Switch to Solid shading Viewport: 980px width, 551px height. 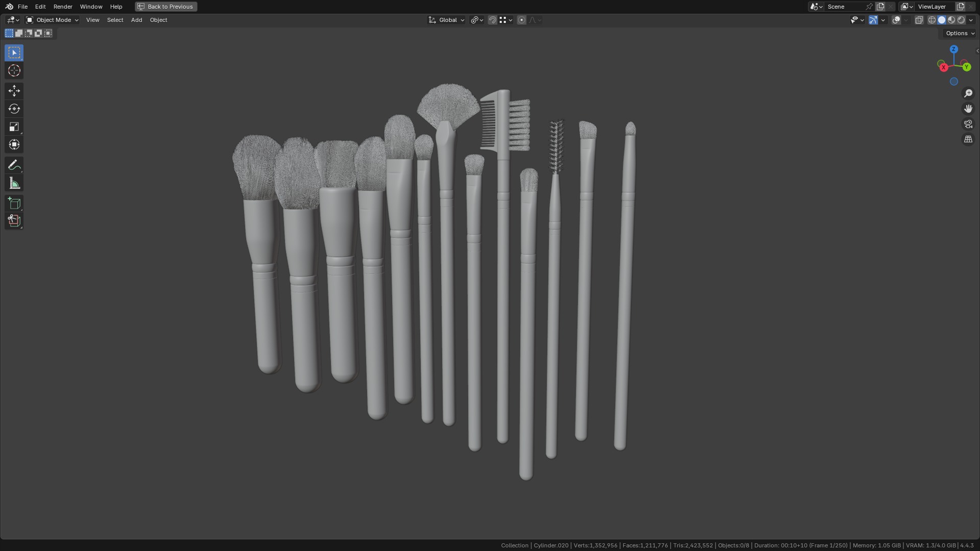click(942, 20)
